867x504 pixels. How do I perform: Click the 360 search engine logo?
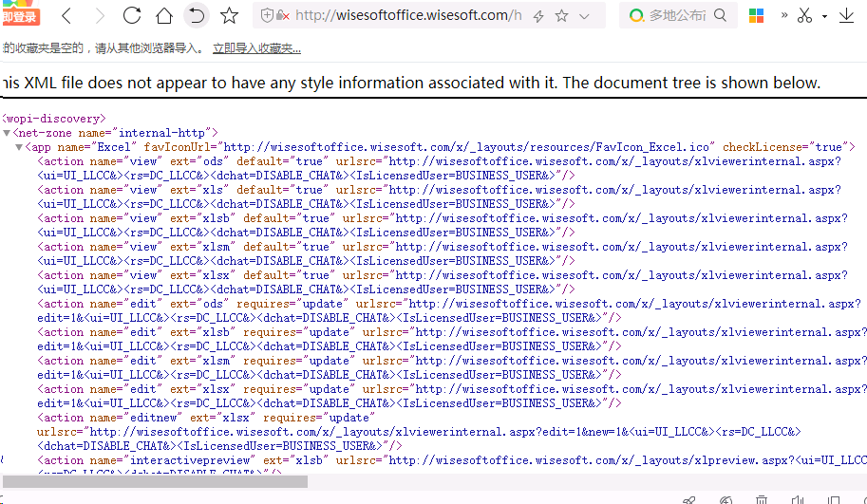(636, 15)
